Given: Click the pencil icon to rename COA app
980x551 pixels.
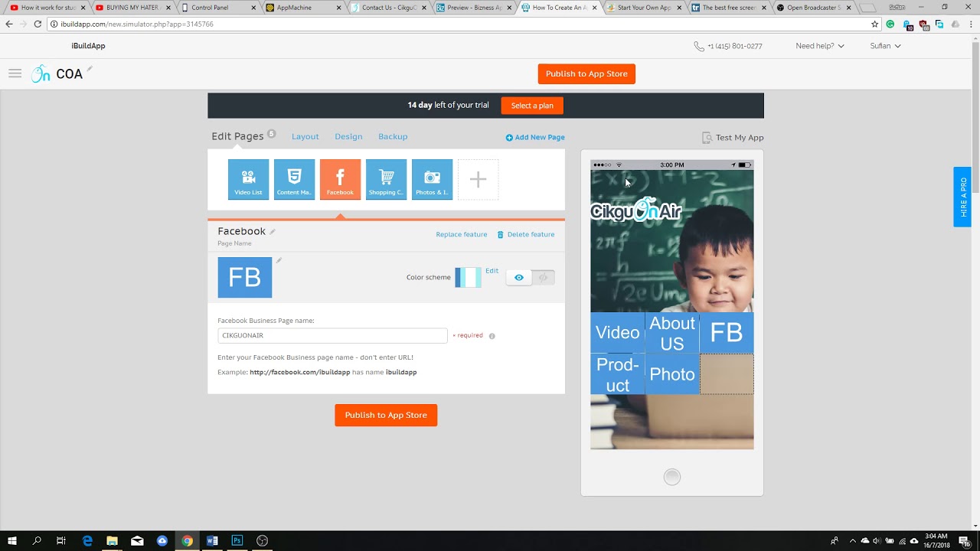Looking at the screenshot, I should pos(90,69).
